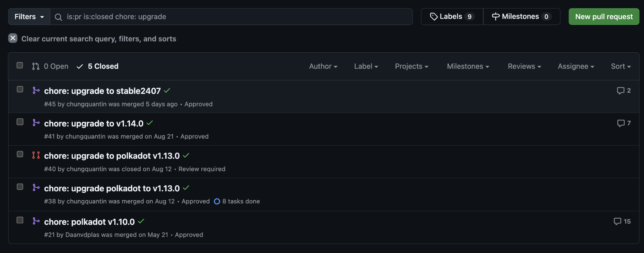Tick the select-all checkbox in list header
The image size is (644, 253).
pos(20,65)
